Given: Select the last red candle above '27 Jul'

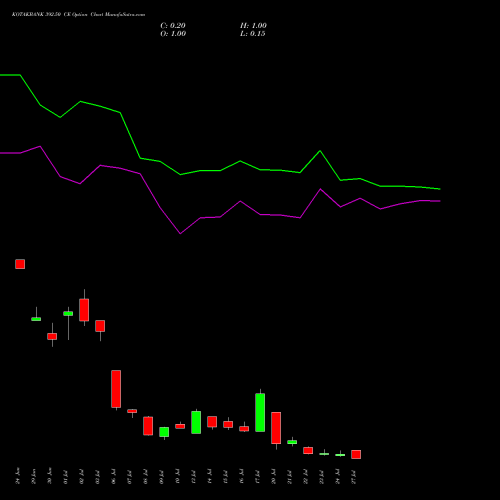Looking at the screenshot, I should (356, 454).
